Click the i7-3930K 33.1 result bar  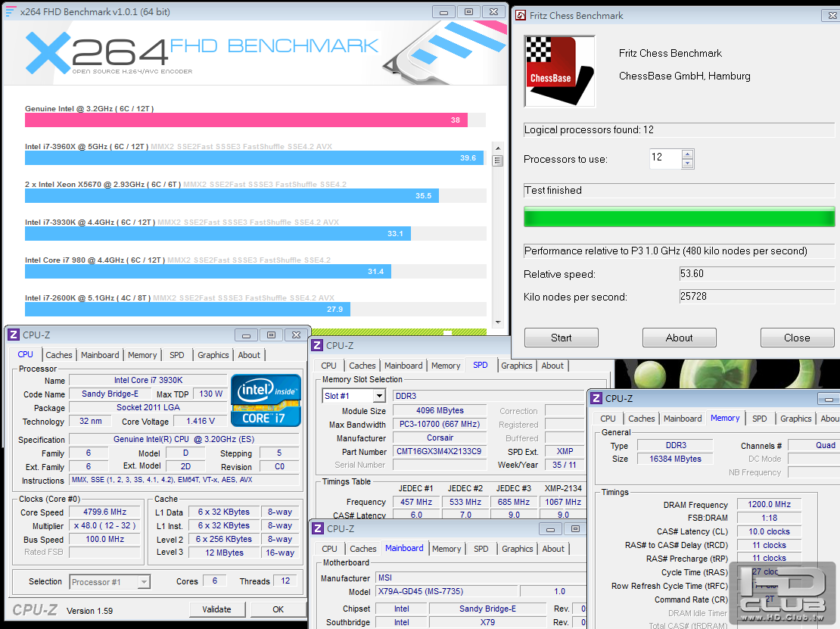(217, 234)
